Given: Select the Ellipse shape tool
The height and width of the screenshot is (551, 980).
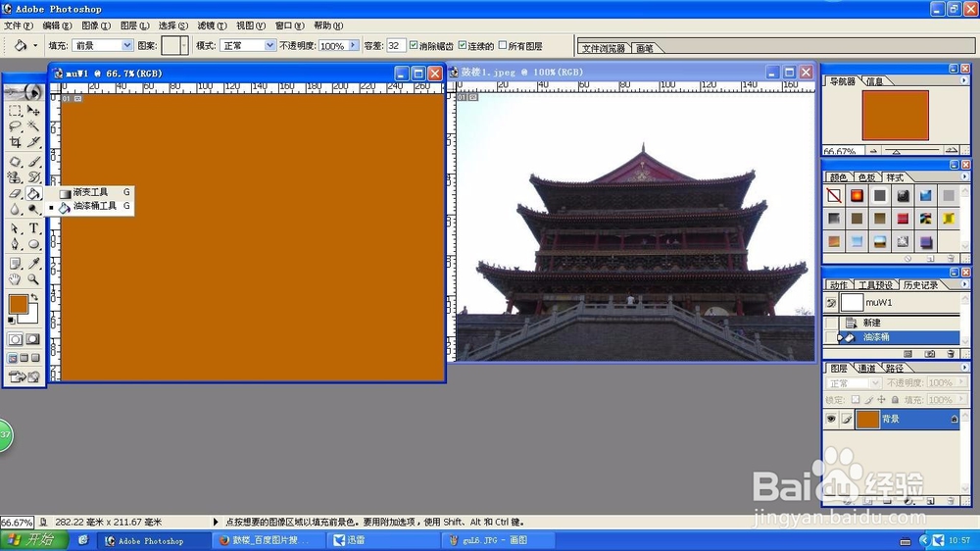Looking at the screenshot, I should [x=33, y=244].
